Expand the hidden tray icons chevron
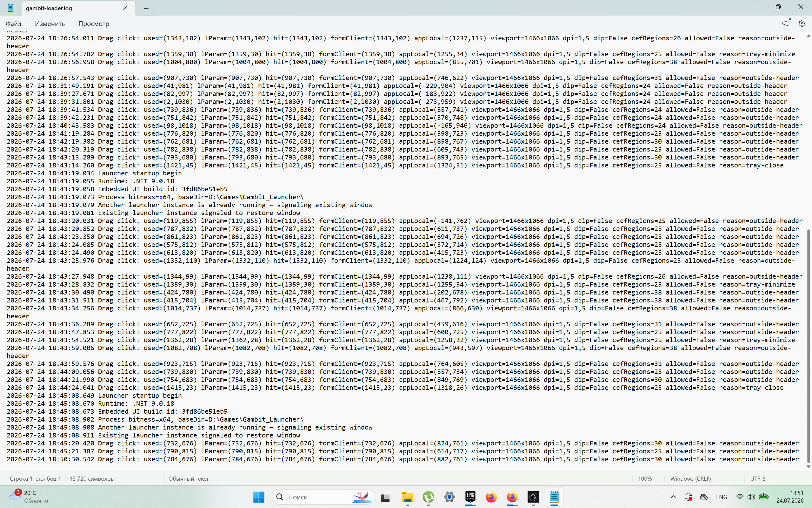The width and height of the screenshot is (812, 508). (673, 497)
